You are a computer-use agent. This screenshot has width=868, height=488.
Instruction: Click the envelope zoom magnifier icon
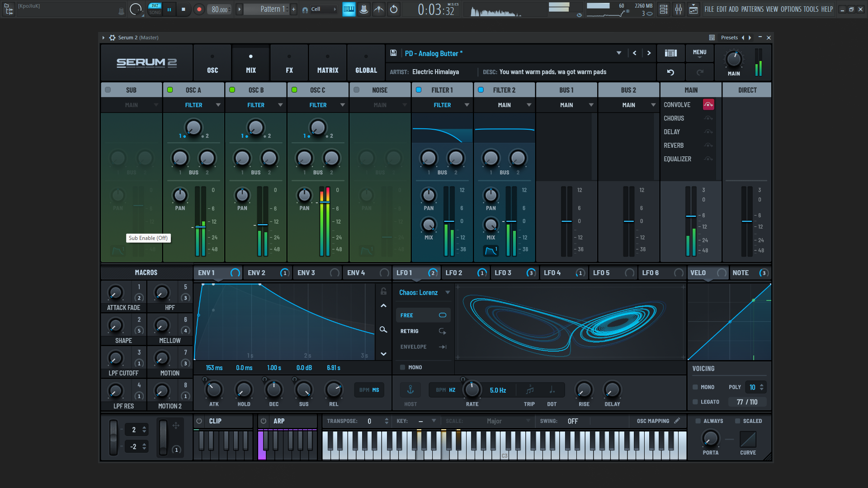(383, 330)
